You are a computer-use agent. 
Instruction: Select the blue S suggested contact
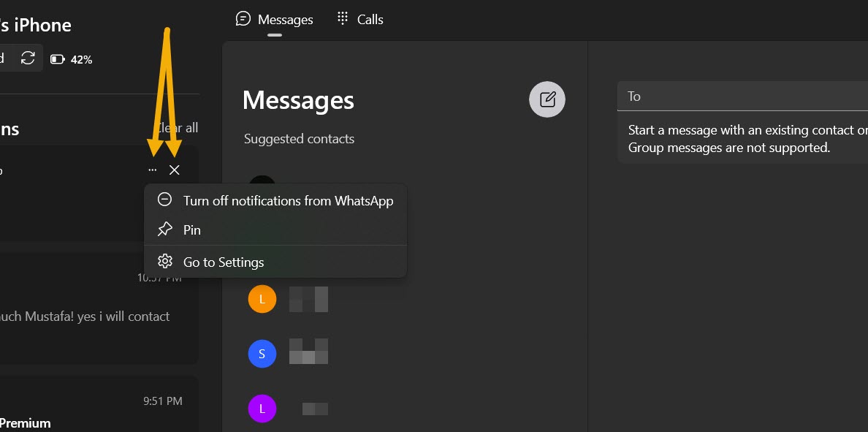(x=262, y=355)
